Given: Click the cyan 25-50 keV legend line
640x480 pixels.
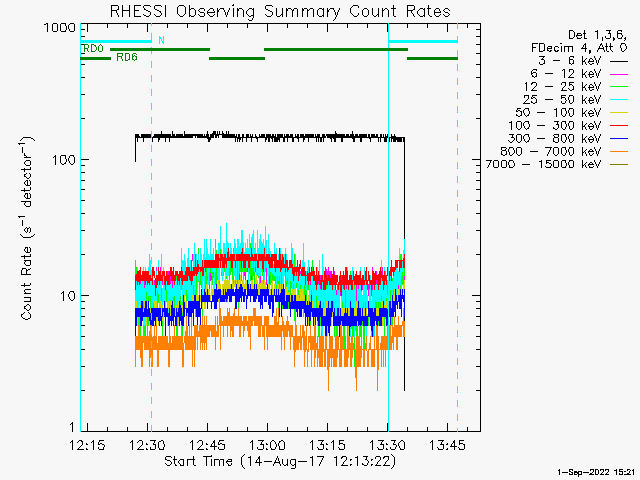Looking at the screenshot, I should point(619,100).
